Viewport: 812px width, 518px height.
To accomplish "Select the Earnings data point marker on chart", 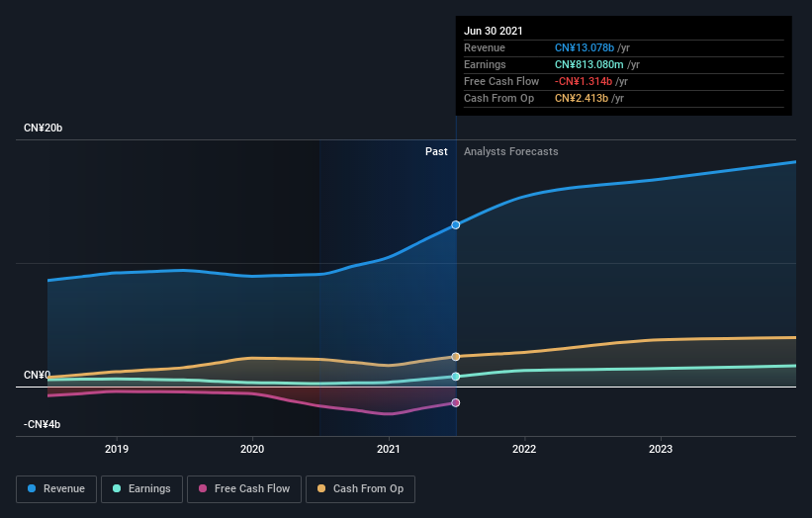I will coord(456,377).
